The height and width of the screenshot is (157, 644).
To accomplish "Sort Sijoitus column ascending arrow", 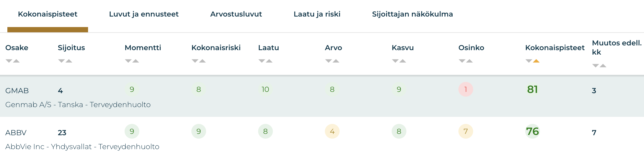I will 69,61.
